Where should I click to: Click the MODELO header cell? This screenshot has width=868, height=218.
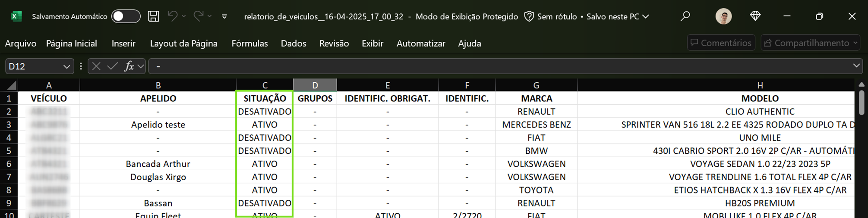click(716, 98)
